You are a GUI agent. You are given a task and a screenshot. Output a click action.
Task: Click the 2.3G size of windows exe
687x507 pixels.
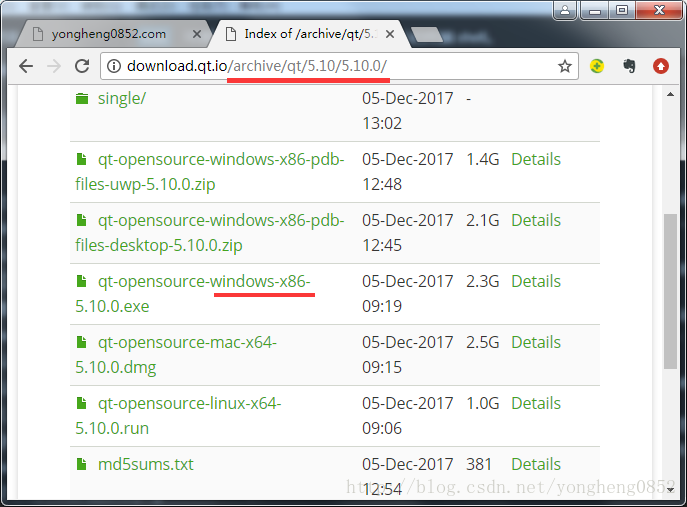pyautogui.click(x=482, y=281)
